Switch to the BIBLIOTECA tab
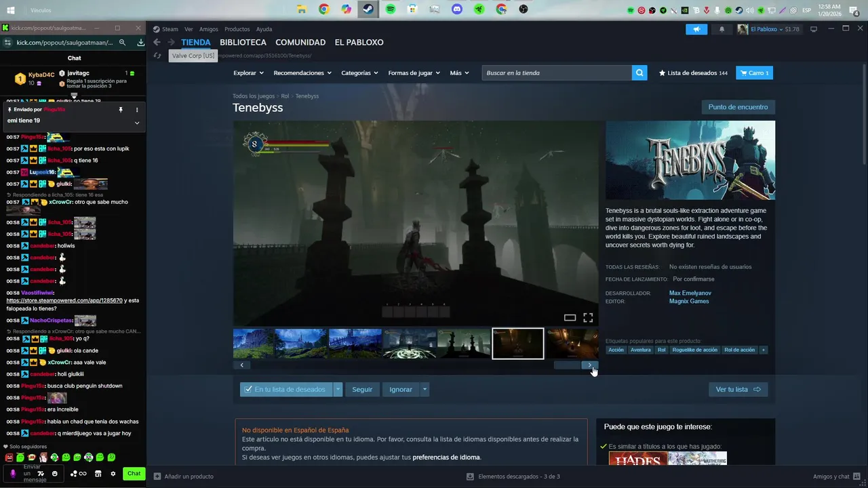 (x=243, y=42)
